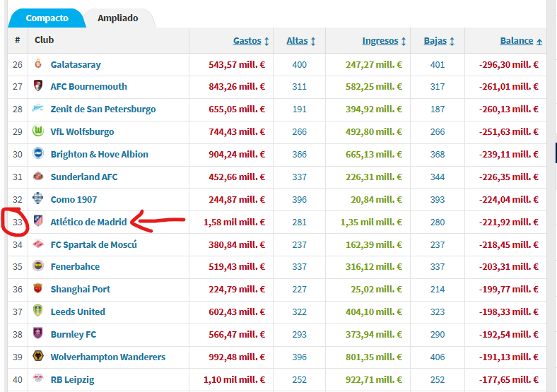Open the VfL Wolfsburgo club link
Screen dimensions: 557x392
coord(82,132)
